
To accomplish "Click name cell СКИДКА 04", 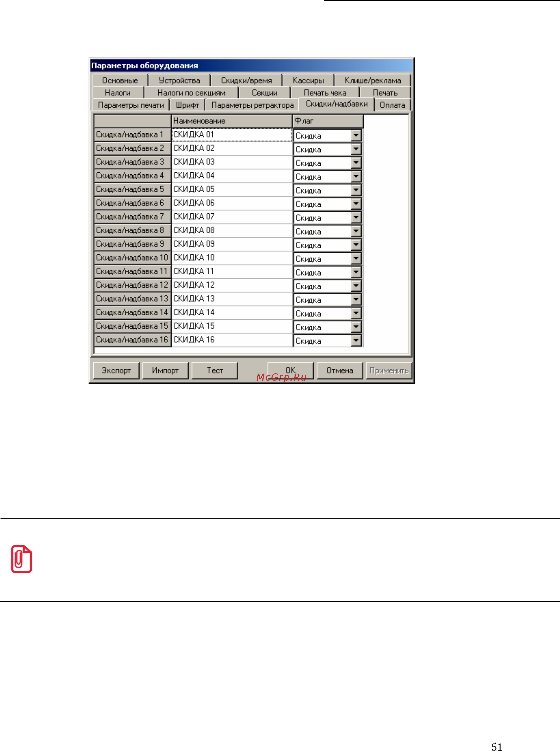I will coord(232,176).
